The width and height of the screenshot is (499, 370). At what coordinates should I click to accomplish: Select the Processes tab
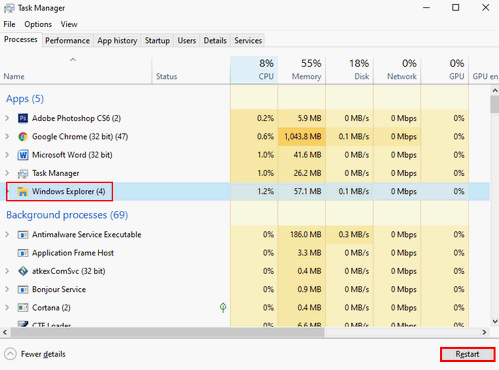tap(21, 40)
